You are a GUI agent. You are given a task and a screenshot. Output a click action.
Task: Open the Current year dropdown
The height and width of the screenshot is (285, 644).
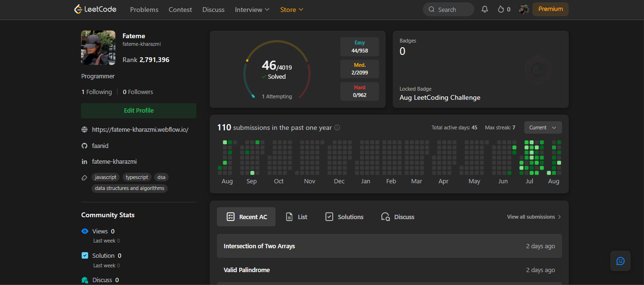pyautogui.click(x=543, y=127)
